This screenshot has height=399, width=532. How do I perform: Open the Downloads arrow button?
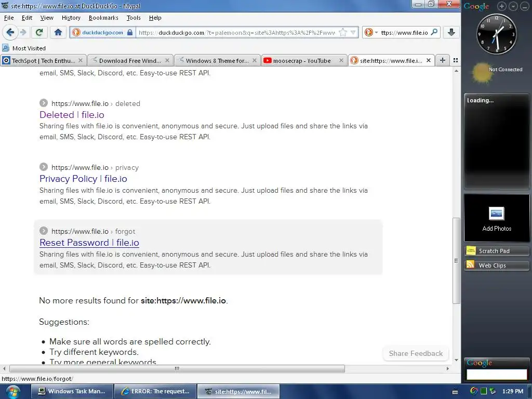point(451,32)
